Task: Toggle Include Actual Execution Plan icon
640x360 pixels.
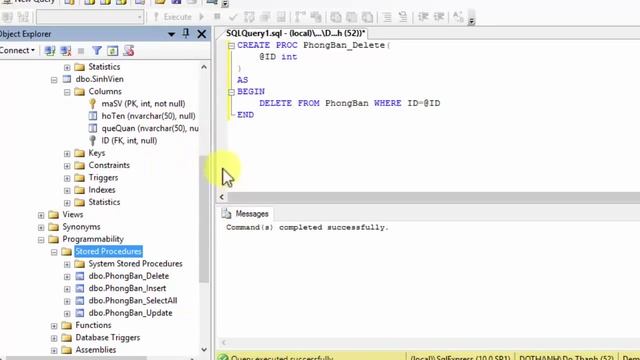Action: [300, 17]
